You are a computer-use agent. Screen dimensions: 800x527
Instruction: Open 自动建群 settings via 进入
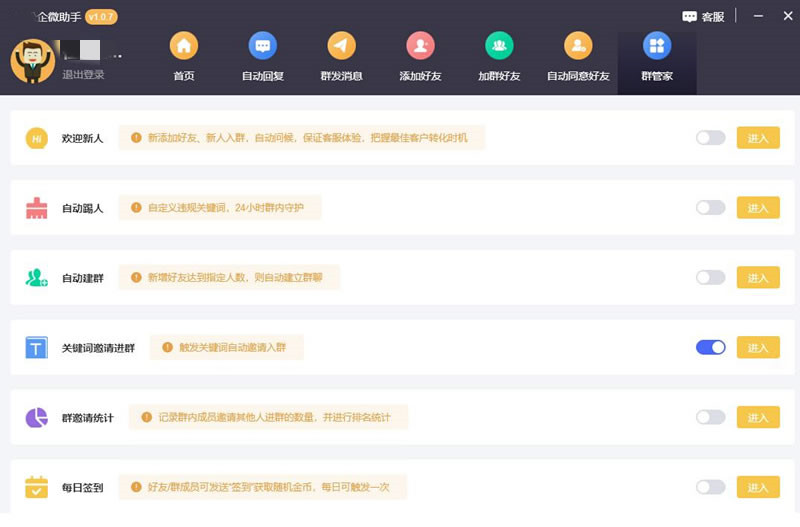[758, 278]
